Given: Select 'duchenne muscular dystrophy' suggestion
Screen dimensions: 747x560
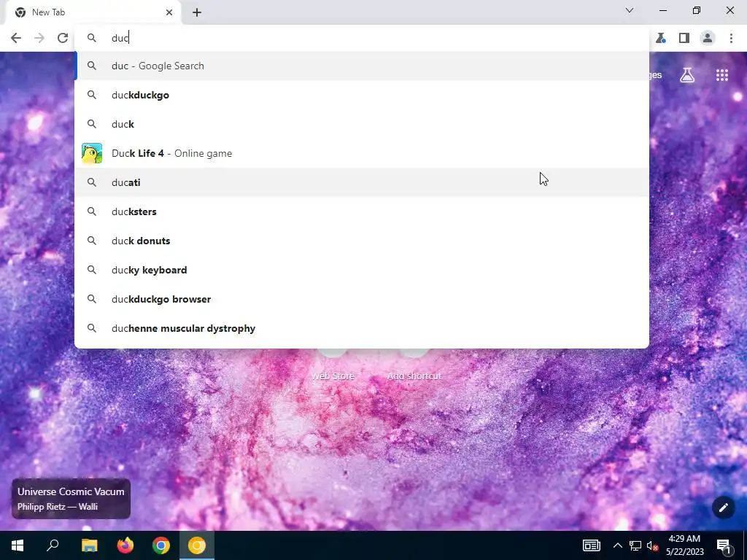Looking at the screenshot, I should [362, 328].
